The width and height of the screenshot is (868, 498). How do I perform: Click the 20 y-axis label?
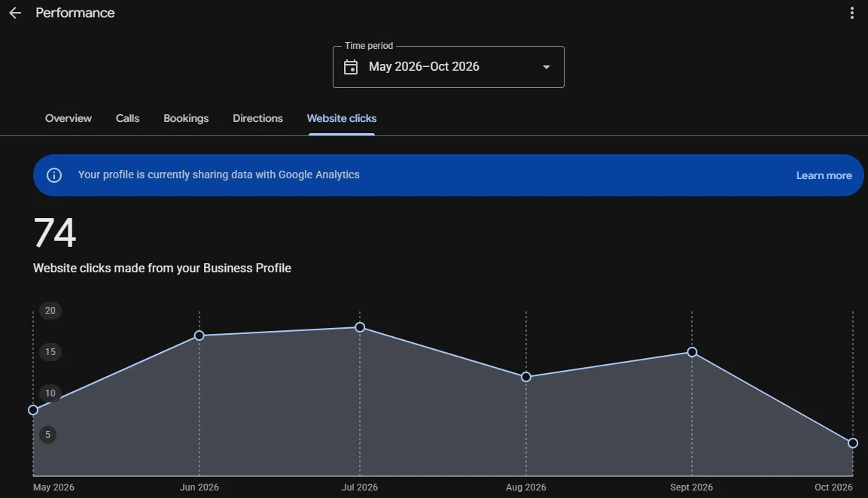click(x=50, y=311)
